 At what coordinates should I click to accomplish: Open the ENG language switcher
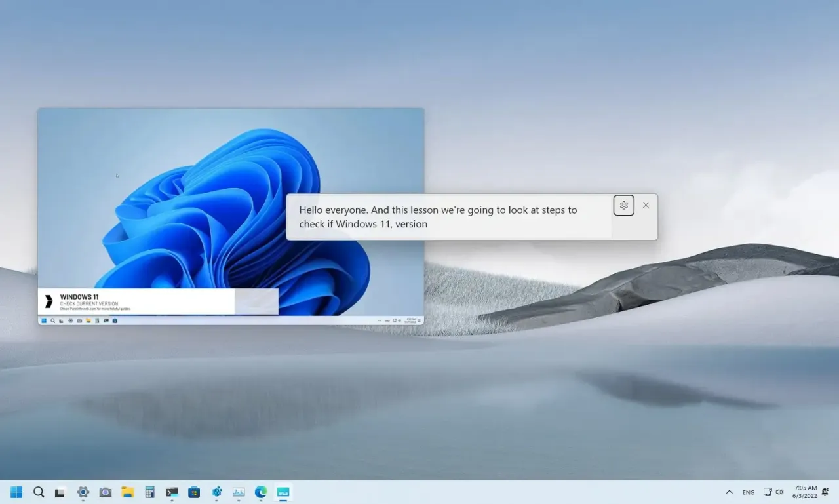tap(749, 492)
